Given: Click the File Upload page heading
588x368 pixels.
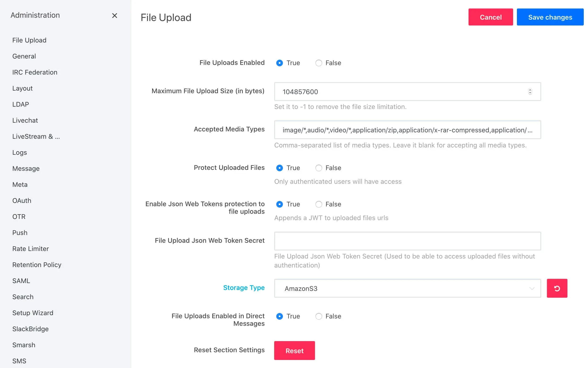Looking at the screenshot, I should pyautogui.click(x=166, y=17).
